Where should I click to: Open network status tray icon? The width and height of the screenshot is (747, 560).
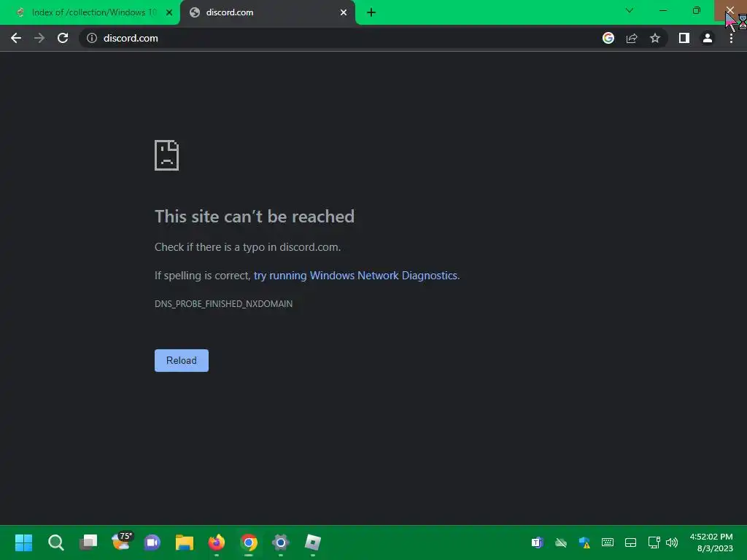pyautogui.click(x=654, y=542)
